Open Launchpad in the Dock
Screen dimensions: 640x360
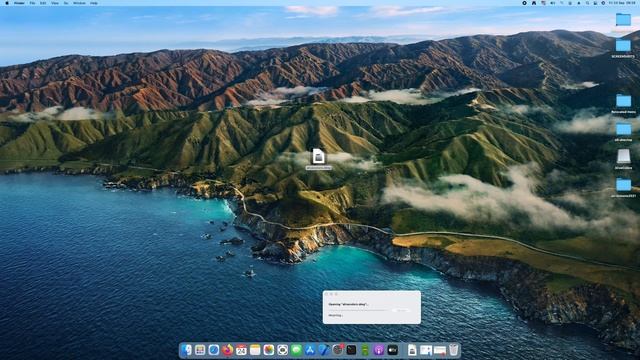(x=200, y=350)
